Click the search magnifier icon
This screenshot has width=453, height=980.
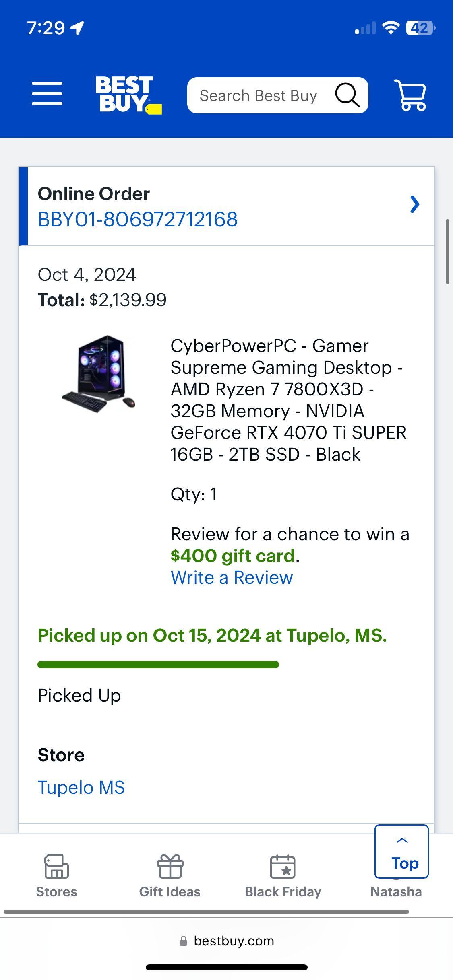point(347,95)
